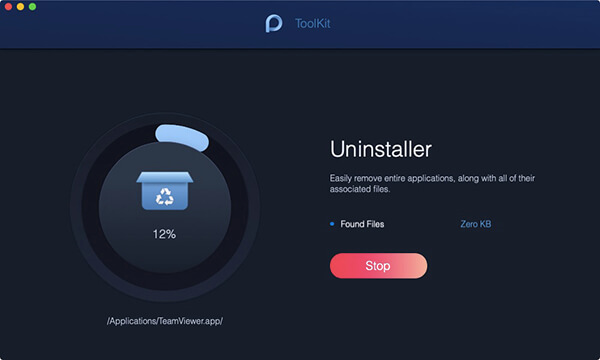600x360 pixels.
Task: Click the /Applications/TeamViewer.app/ path text
Action: coord(165,321)
